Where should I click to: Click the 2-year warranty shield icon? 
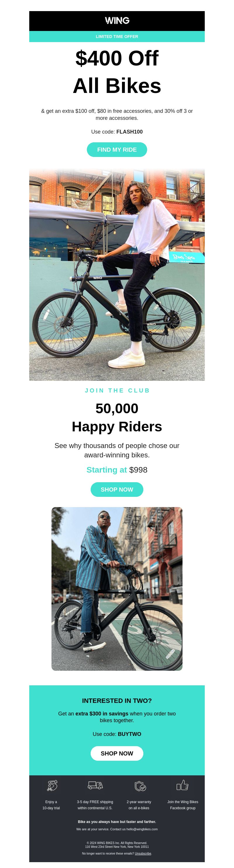click(x=140, y=786)
